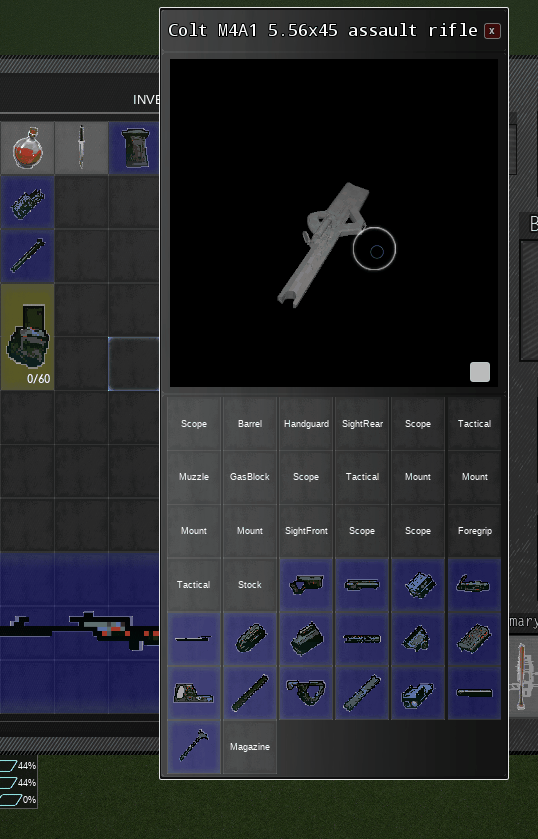Select the rounded grip part below Stock slot

(250, 639)
